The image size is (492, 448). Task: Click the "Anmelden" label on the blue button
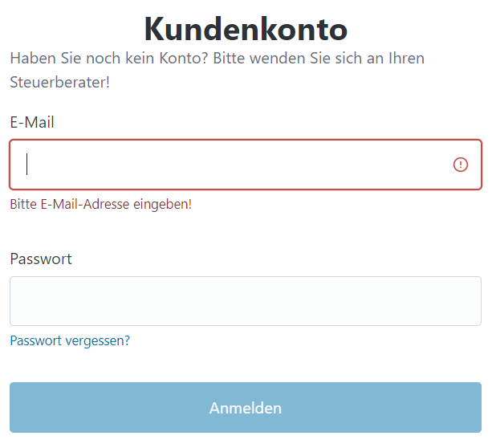246,408
